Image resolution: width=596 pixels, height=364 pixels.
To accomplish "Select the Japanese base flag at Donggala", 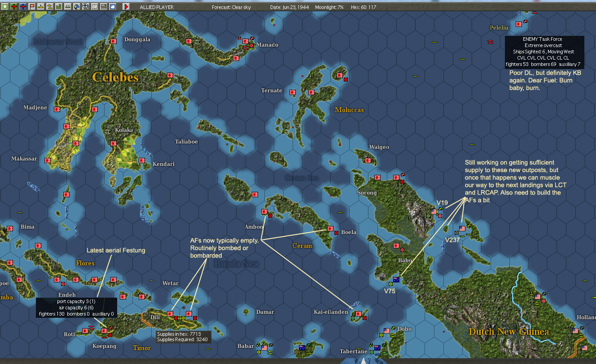I will (113, 41).
